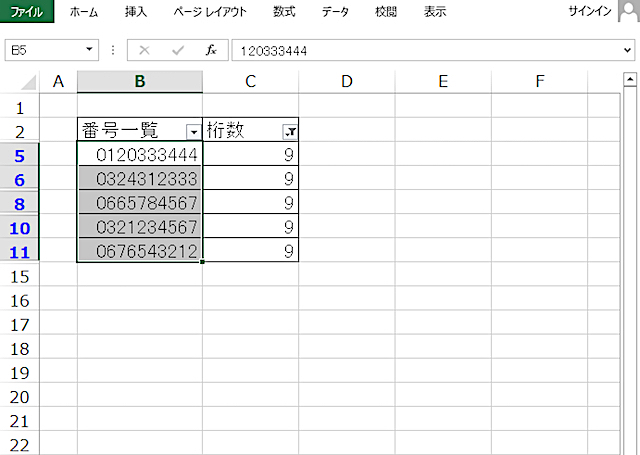
Task: Switch to the ホーム tab
Action: [84, 12]
